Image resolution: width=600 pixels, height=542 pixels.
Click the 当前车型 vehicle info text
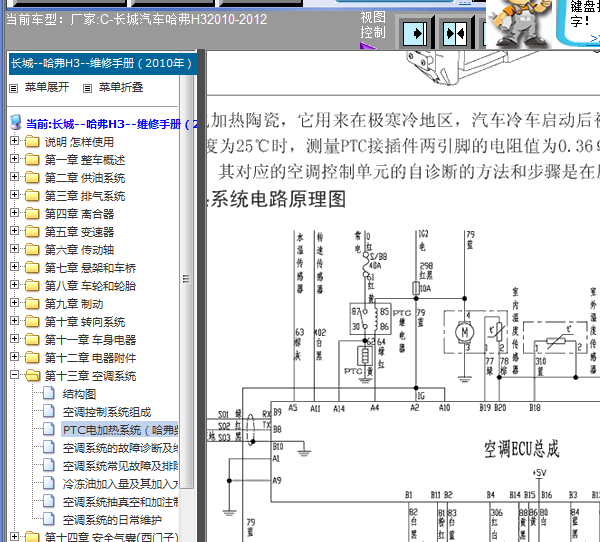[137, 19]
